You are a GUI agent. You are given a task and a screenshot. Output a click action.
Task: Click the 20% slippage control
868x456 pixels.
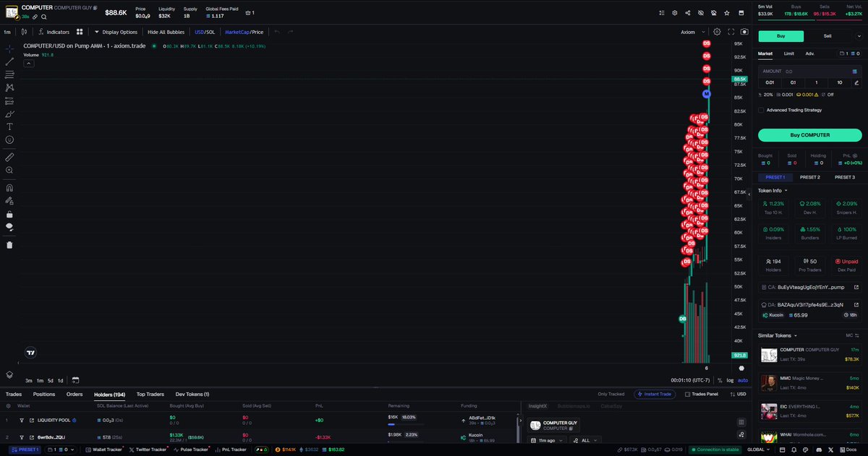769,94
